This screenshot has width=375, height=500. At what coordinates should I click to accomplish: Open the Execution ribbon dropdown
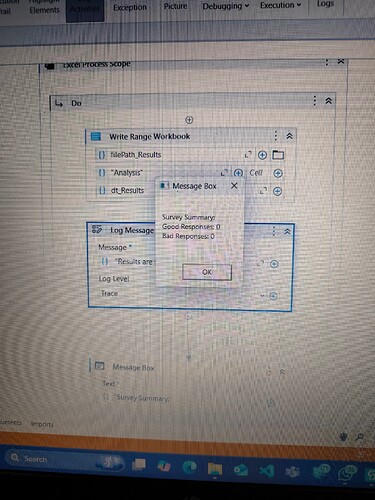[x=280, y=5]
